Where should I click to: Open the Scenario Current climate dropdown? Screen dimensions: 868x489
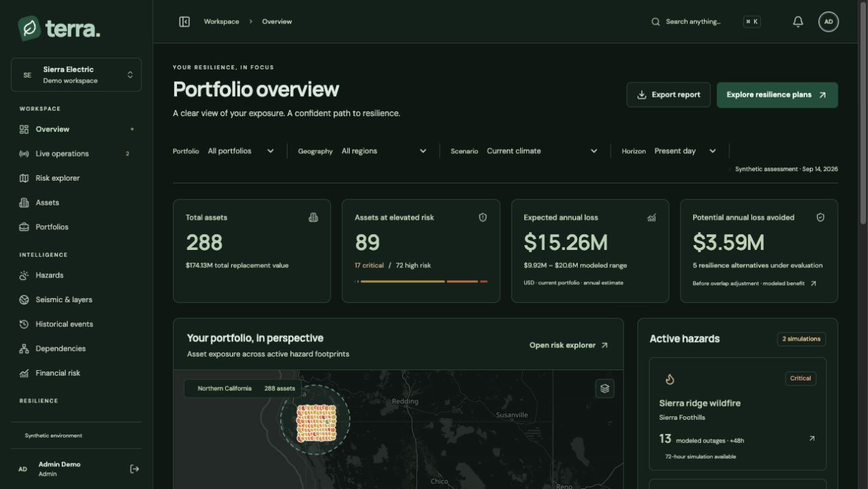click(x=542, y=151)
